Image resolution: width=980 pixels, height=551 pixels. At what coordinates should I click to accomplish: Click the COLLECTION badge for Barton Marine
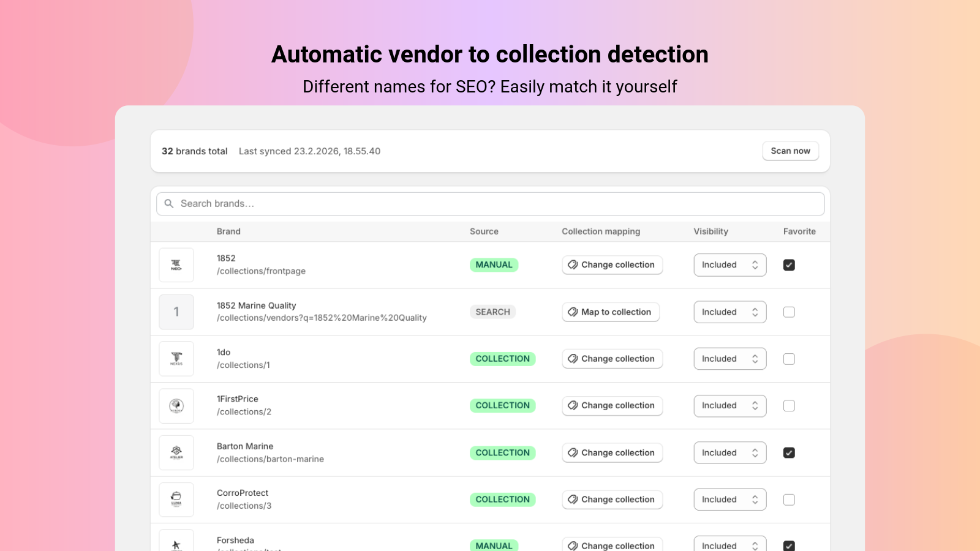pos(502,453)
